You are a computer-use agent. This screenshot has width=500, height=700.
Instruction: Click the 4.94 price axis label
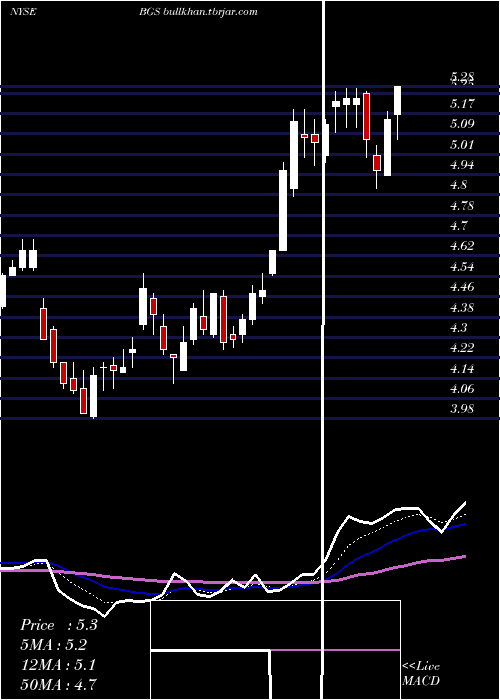coord(462,165)
